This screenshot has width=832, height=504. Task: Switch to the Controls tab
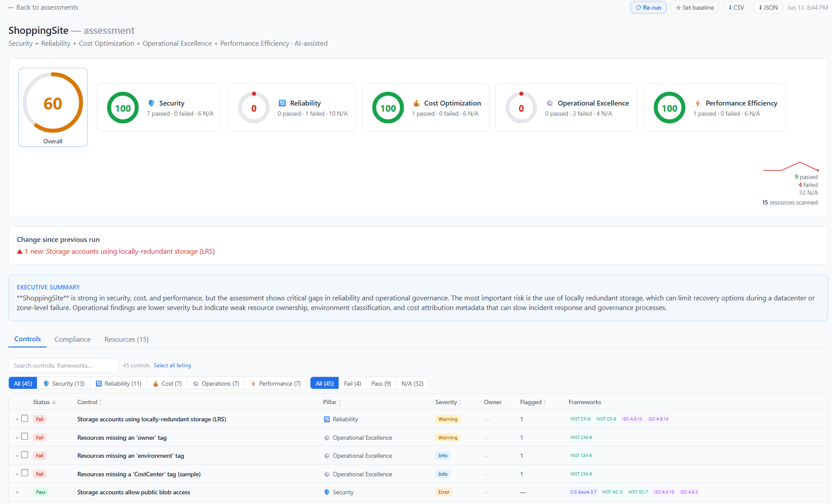(27, 339)
